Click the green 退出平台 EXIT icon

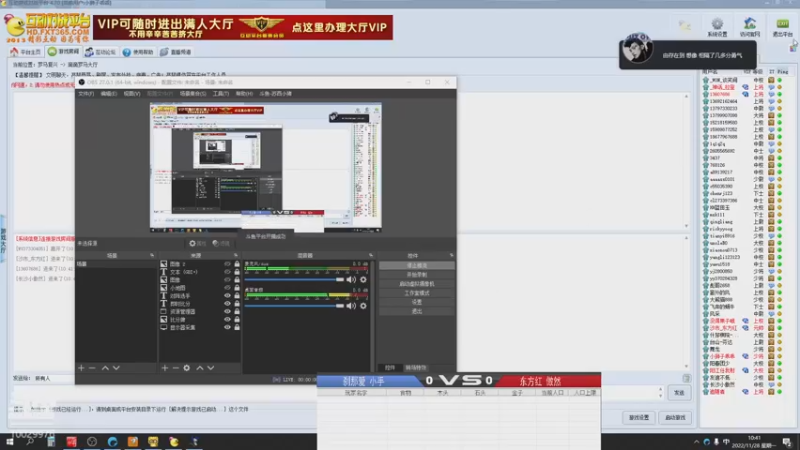click(x=782, y=23)
